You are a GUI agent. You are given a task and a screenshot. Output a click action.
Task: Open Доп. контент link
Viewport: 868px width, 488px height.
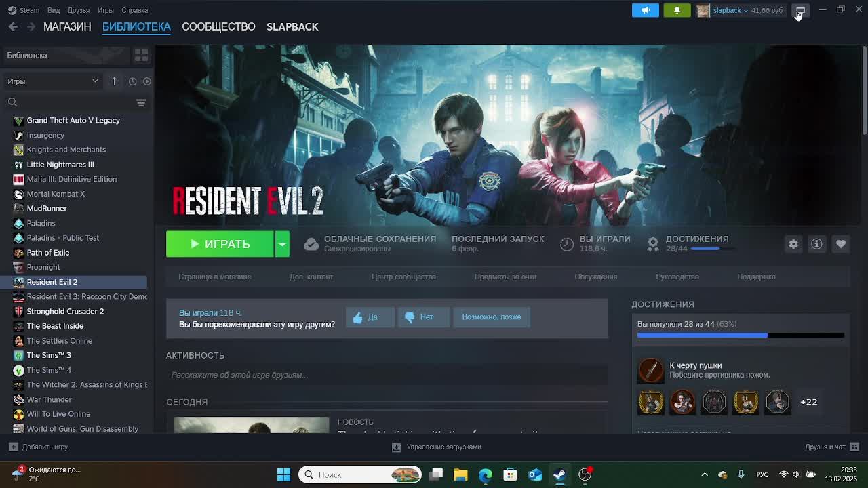click(311, 277)
